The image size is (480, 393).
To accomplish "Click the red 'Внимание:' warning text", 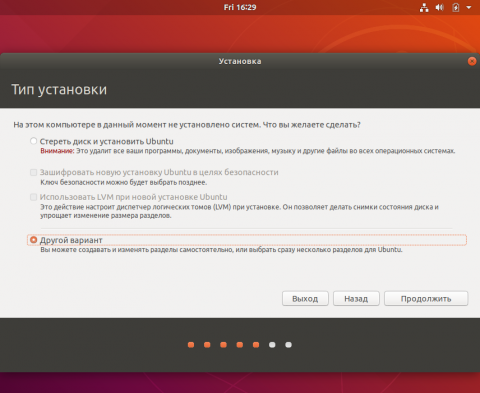I will [x=57, y=151].
